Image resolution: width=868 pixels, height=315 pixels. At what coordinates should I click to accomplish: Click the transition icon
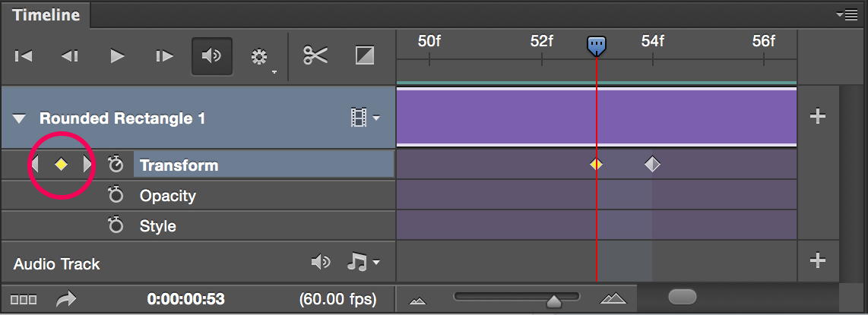coord(365,55)
